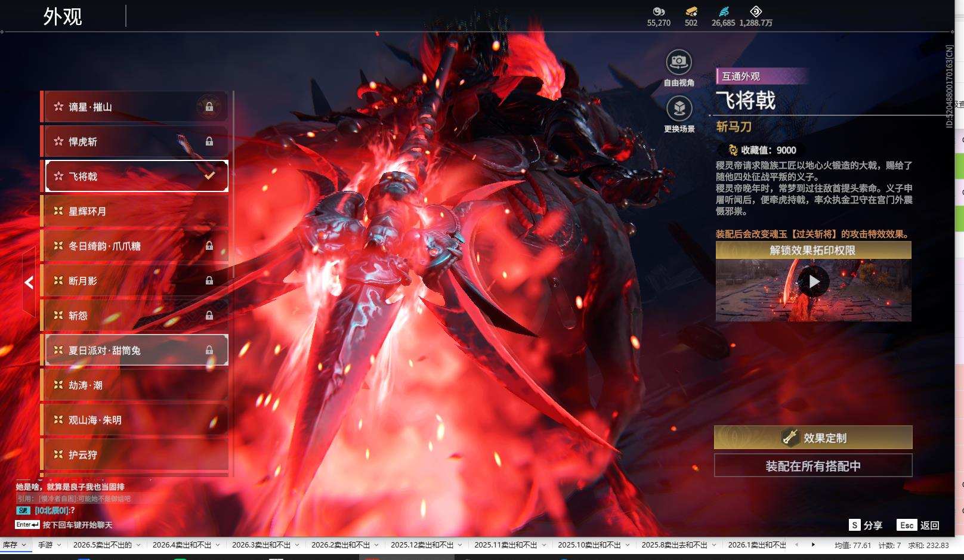The height and width of the screenshot is (560, 964).
Task: Click the rarity icon beside 星辉环月
Action: pyautogui.click(x=58, y=211)
